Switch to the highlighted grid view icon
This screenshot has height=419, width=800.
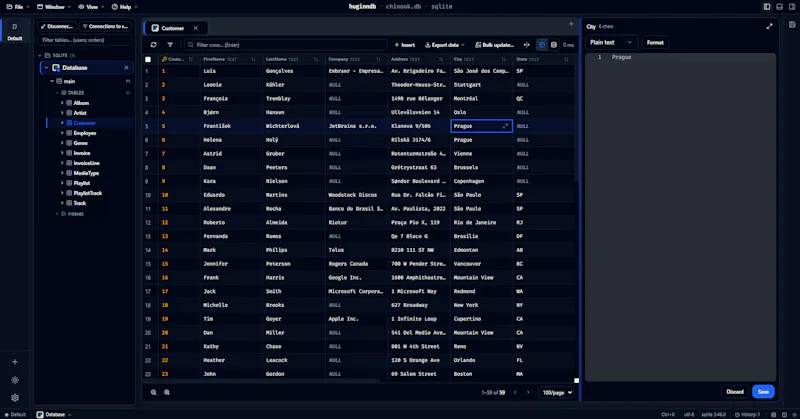click(542, 45)
